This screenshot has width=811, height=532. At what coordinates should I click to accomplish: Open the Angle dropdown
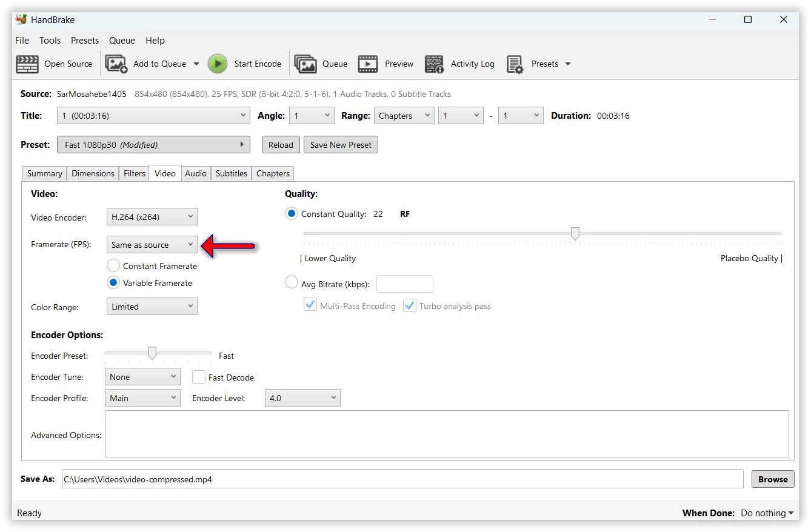point(312,116)
